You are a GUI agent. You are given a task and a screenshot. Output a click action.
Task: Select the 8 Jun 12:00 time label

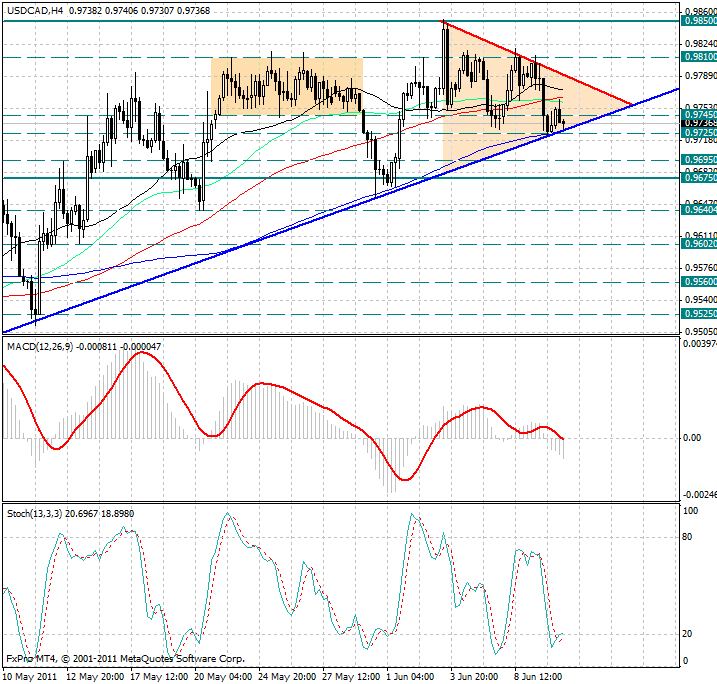tap(540, 675)
